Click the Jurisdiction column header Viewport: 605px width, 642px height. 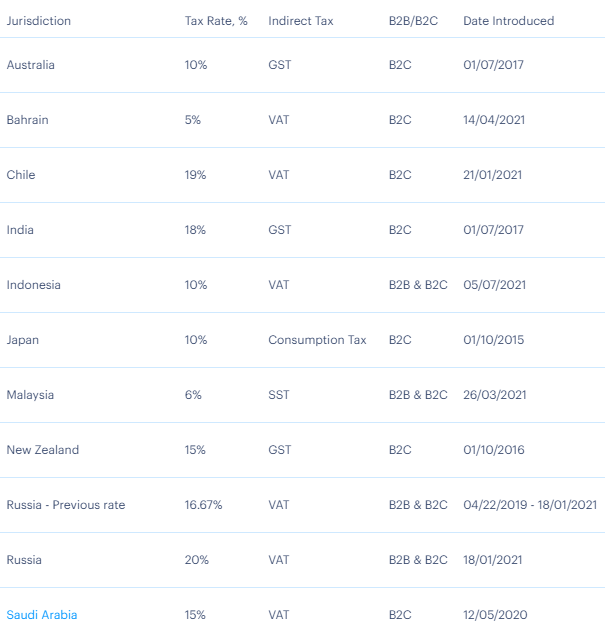coord(38,21)
